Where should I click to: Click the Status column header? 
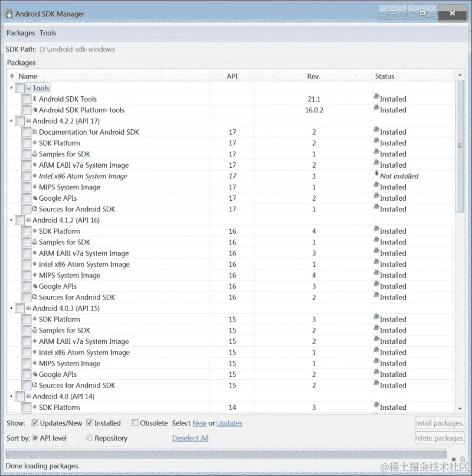pyautogui.click(x=414, y=76)
